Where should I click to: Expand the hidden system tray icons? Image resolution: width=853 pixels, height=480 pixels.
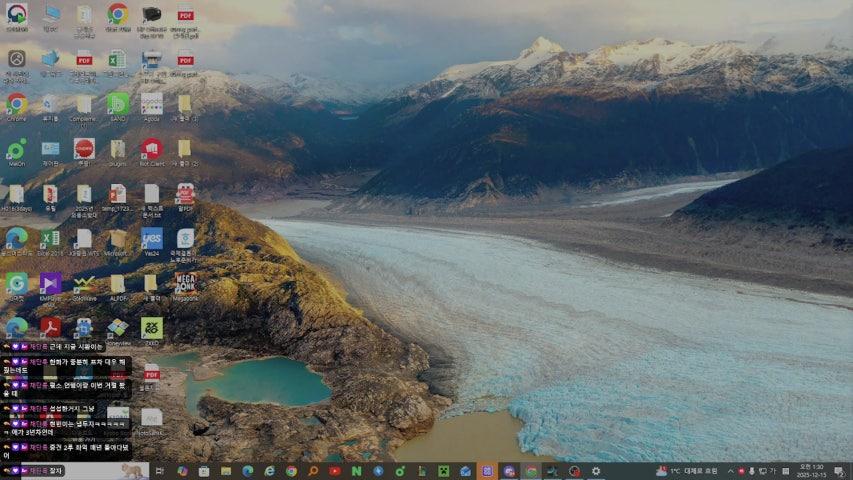pyautogui.click(x=730, y=471)
